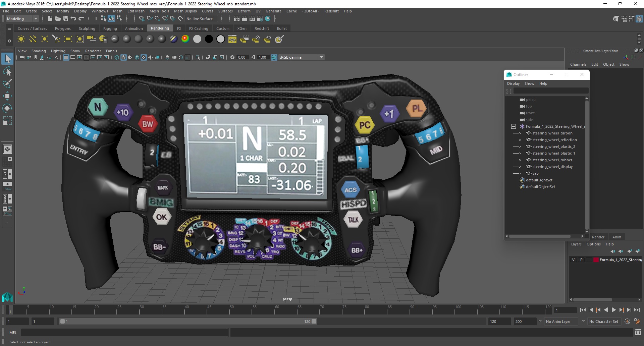Image resolution: width=644 pixels, height=346 pixels.
Task: Select steering_wheel_display in the Outliner
Action: pyautogui.click(x=552, y=167)
